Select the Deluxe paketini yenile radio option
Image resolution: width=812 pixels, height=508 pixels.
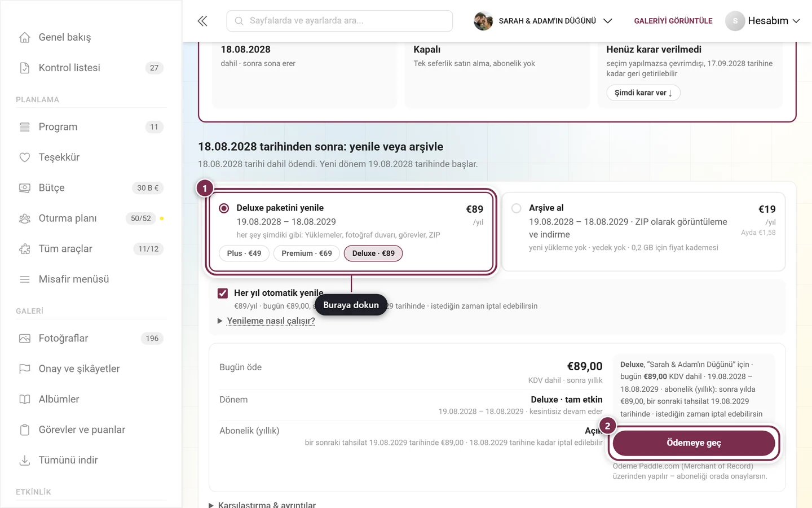click(224, 208)
